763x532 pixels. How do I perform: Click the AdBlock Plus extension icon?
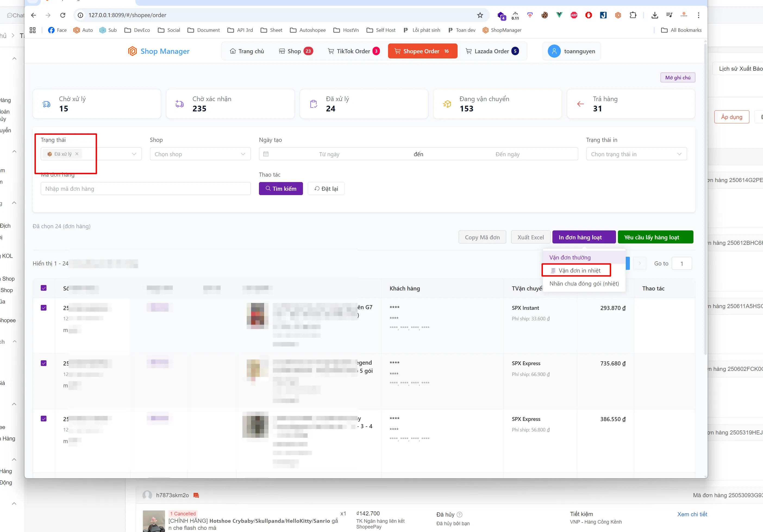[574, 15]
